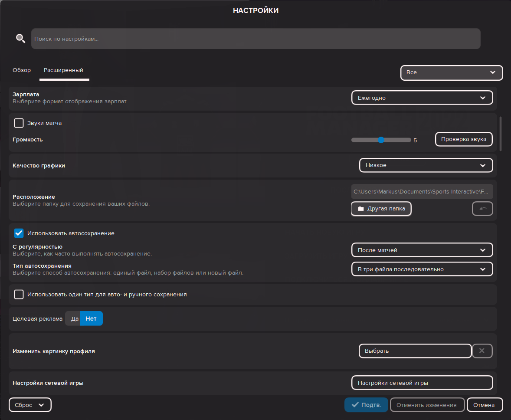Click the С регулярностью label
Image resolution: width=511 pixels, height=420 pixels.
[x=37, y=246]
